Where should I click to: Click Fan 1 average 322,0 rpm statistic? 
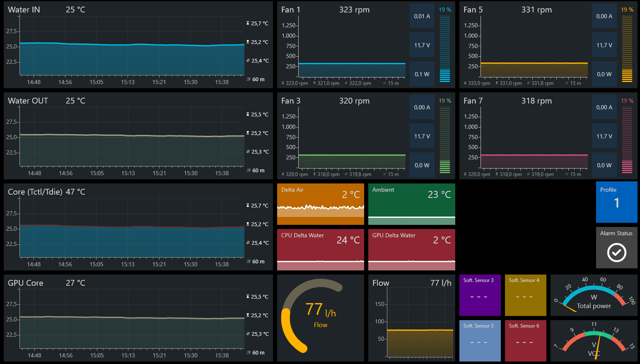[358, 83]
